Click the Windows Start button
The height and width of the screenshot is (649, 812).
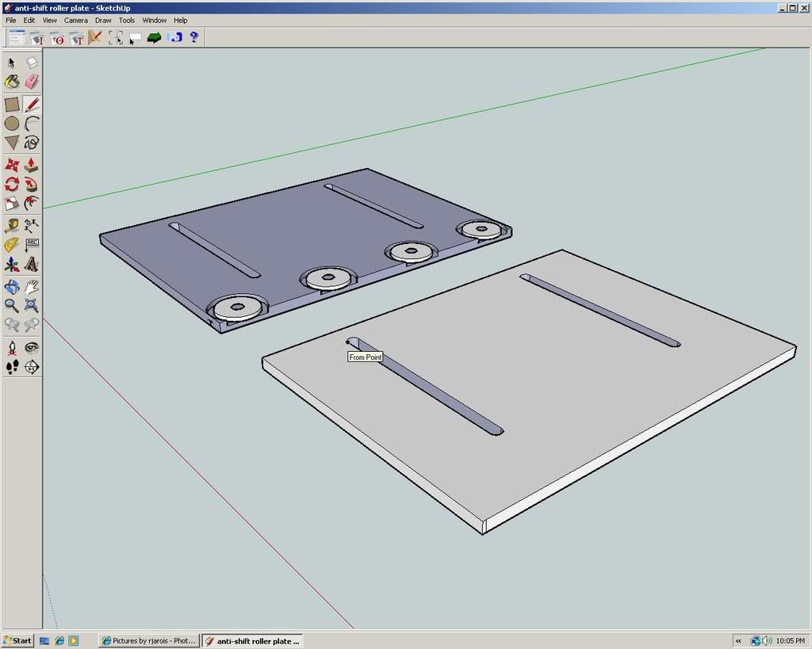tap(17, 640)
